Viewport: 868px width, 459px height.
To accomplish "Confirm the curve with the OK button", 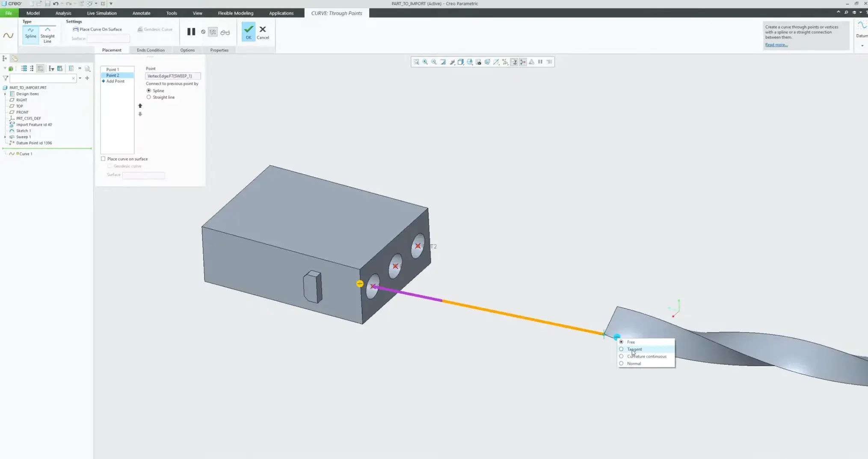I will tap(249, 32).
